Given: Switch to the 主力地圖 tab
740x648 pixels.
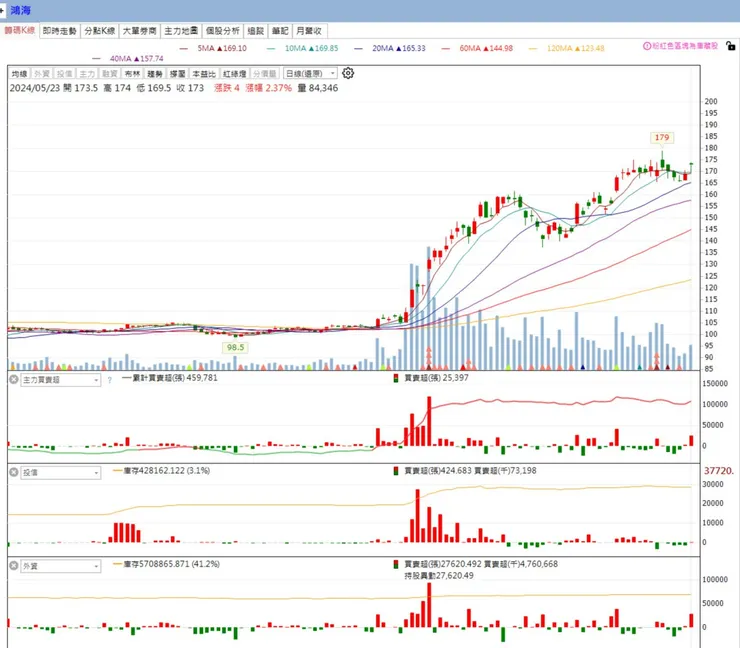Looking at the screenshot, I should pyautogui.click(x=181, y=31).
